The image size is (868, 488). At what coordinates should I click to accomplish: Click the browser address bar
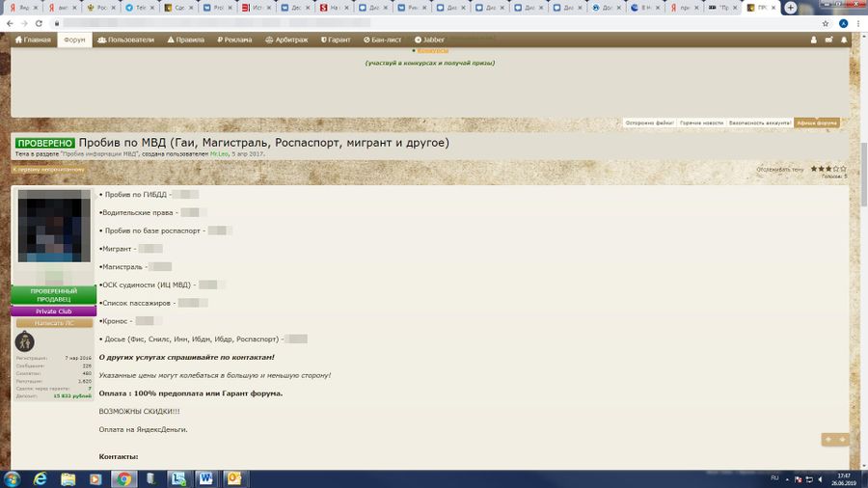click(432, 23)
